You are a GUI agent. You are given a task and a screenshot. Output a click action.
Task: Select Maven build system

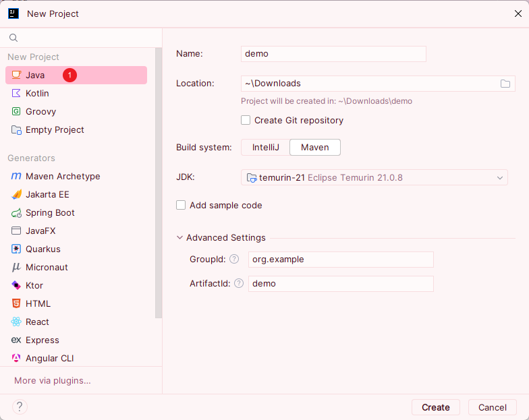pyautogui.click(x=315, y=147)
